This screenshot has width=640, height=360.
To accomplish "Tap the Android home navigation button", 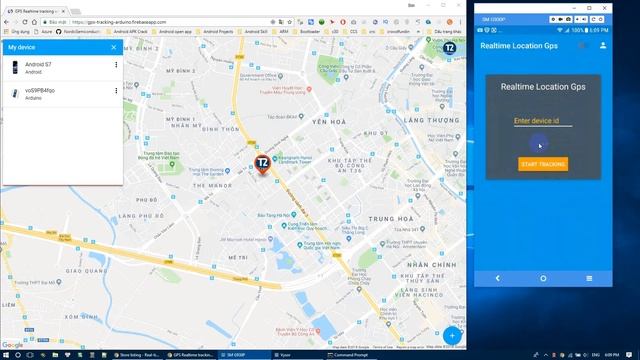I will click(x=543, y=278).
